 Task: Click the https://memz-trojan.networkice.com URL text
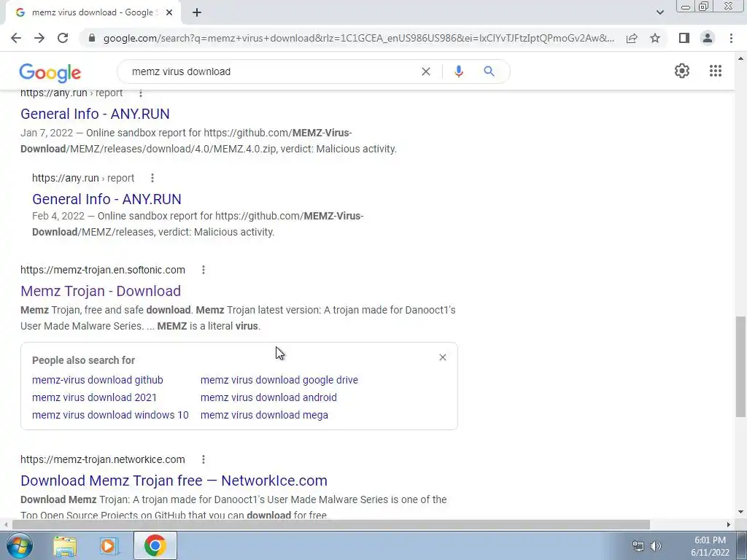(103, 459)
